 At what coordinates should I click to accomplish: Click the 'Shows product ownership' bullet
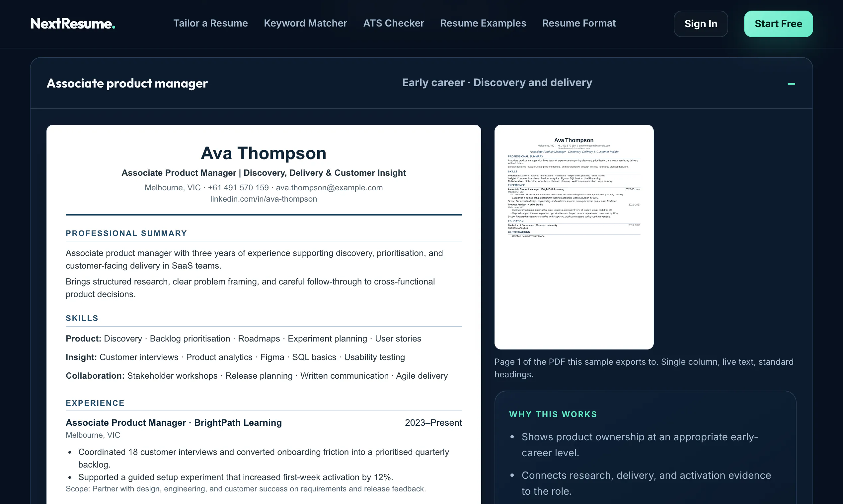point(640,445)
